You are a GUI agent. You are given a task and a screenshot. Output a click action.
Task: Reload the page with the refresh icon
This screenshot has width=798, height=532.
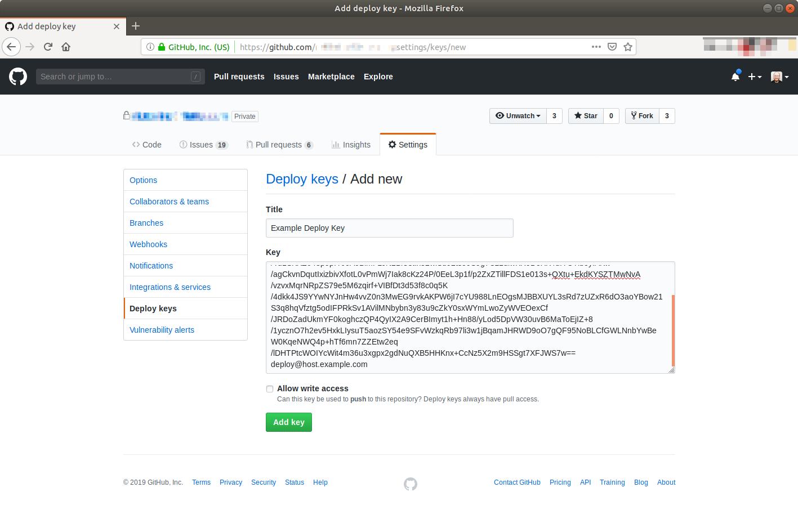coord(48,47)
